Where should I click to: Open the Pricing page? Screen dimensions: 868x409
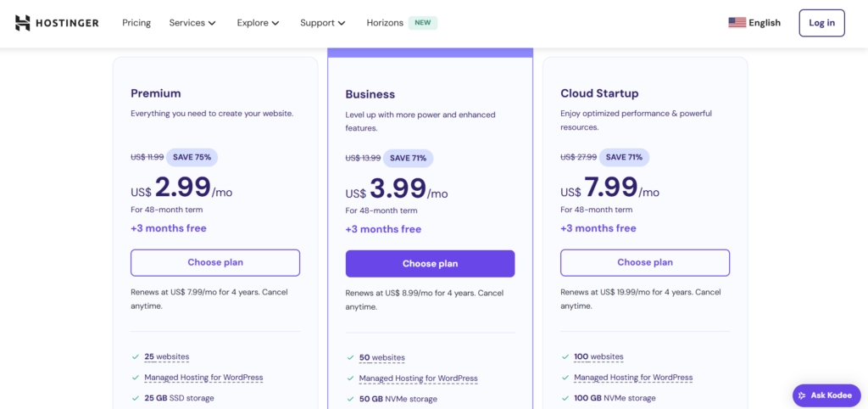click(x=136, y=23)
